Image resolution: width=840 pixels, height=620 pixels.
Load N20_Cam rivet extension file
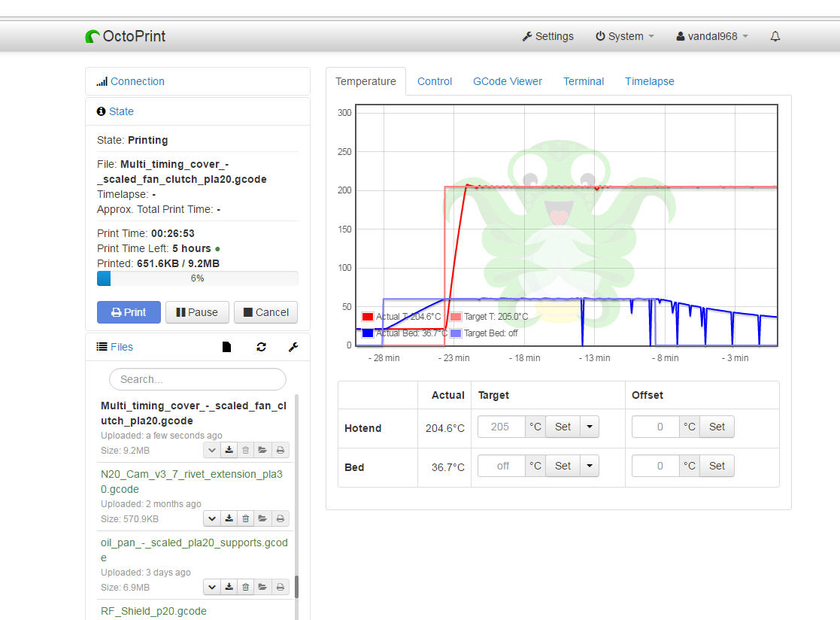(x=262, y=518)
